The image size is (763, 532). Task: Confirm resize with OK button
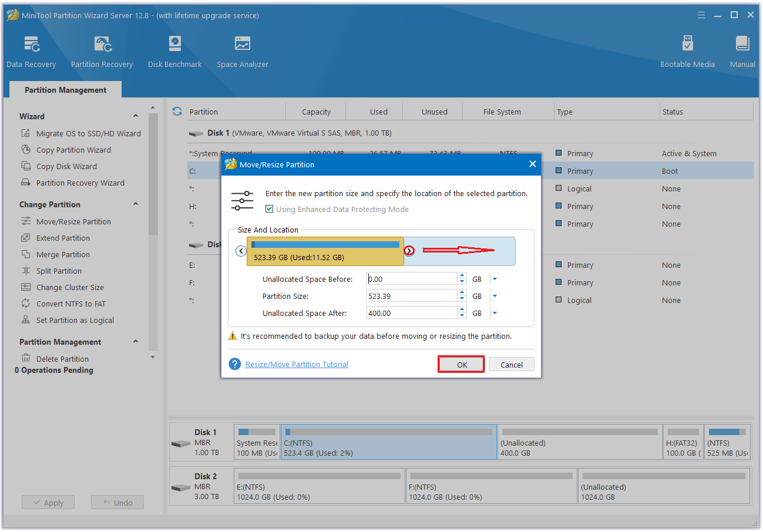click(462, 365)
